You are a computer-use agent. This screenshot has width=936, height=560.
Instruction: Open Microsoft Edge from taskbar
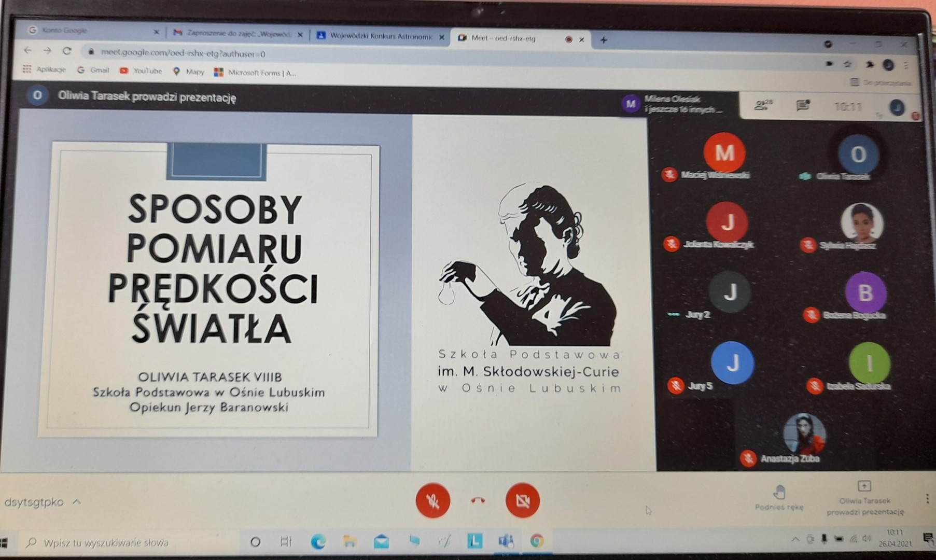coord(318,542)
